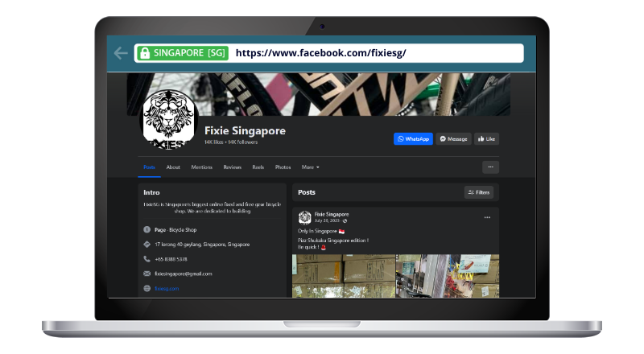Open the Photos tab

(283, 167)
